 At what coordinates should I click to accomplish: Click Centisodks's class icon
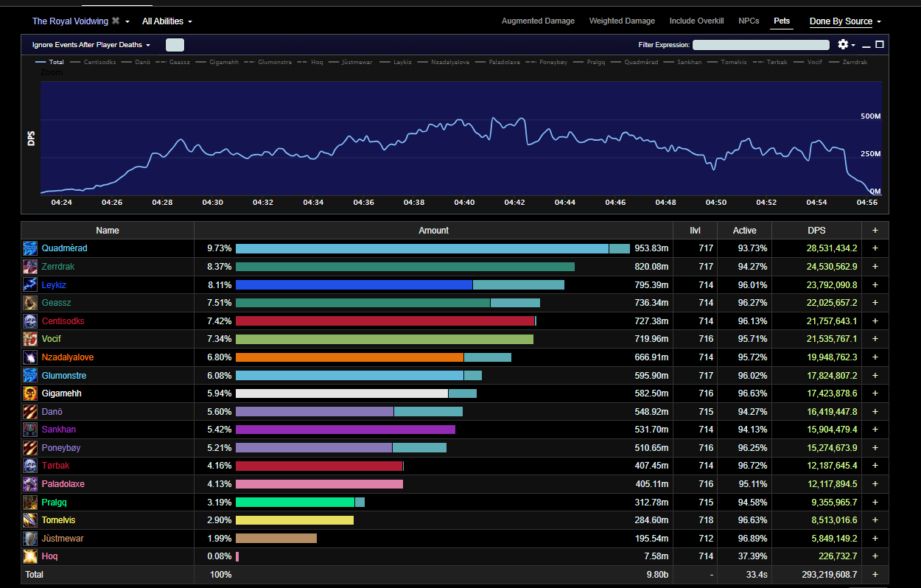pyautogui.click(x=30, y=321)
